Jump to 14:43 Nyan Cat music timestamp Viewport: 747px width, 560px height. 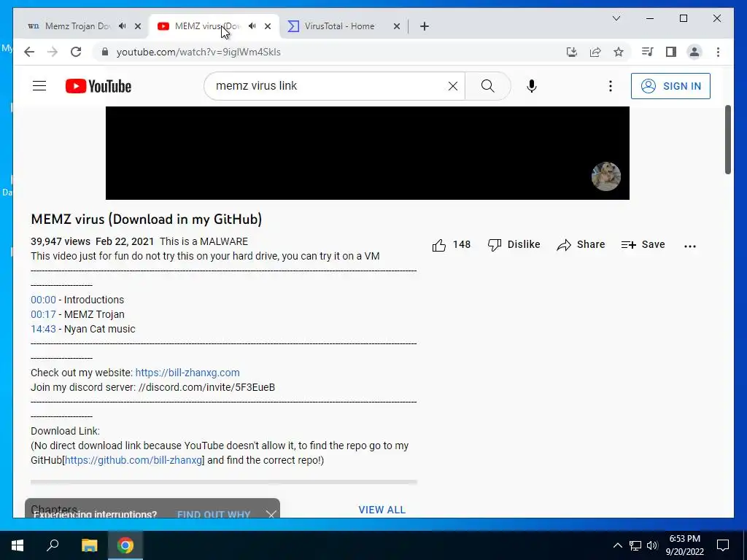43,329
